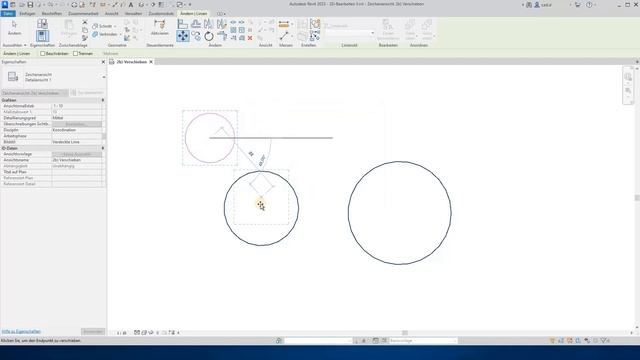This screenshot has width=640, height=360.
Task: Click the Anwenden button in properties
Action: tap(93, 331)
